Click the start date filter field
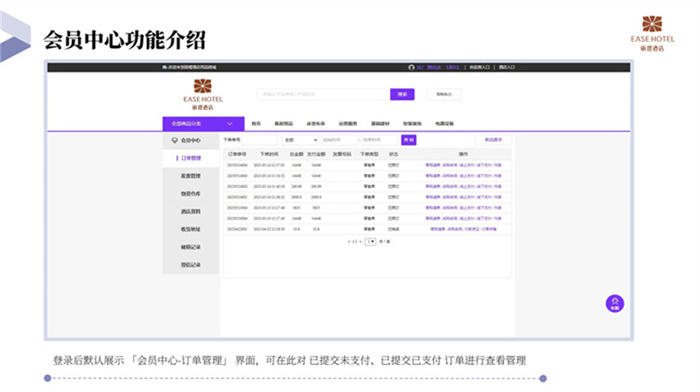 (339, 140)
